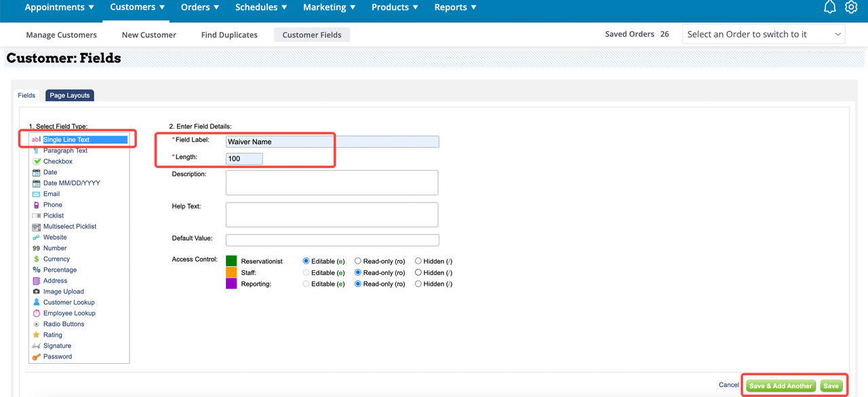
Task: Click the green Reservationist color swatch
Action: (x=231, y=261)
